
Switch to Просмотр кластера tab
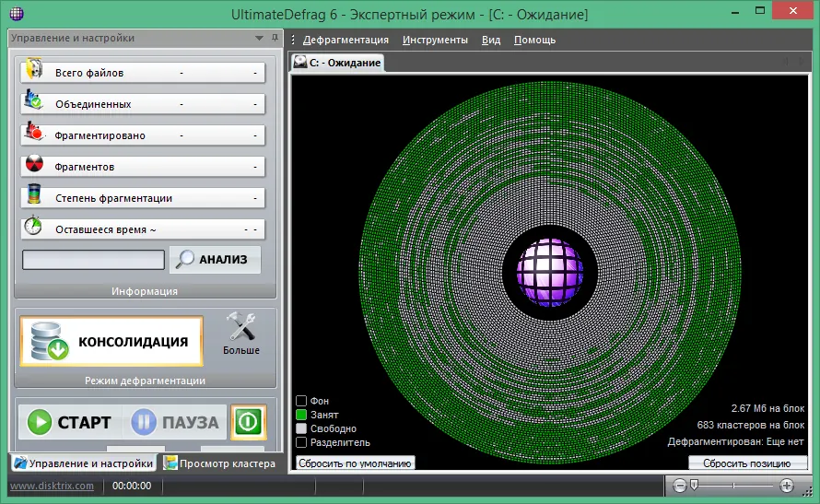click(219, 463)
